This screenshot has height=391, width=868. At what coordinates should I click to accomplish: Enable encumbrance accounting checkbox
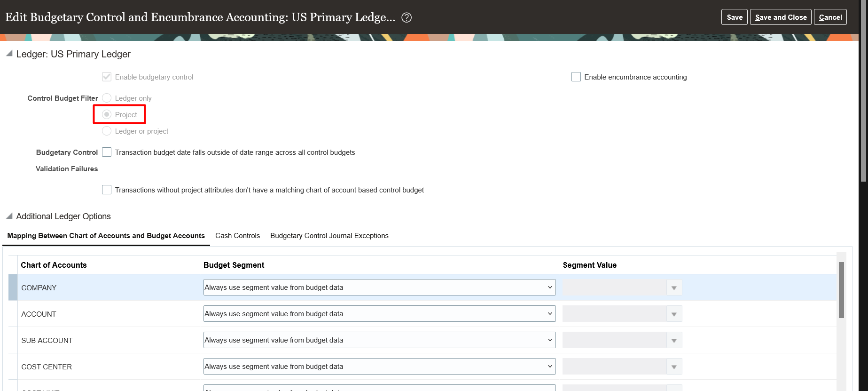(576, 77)
